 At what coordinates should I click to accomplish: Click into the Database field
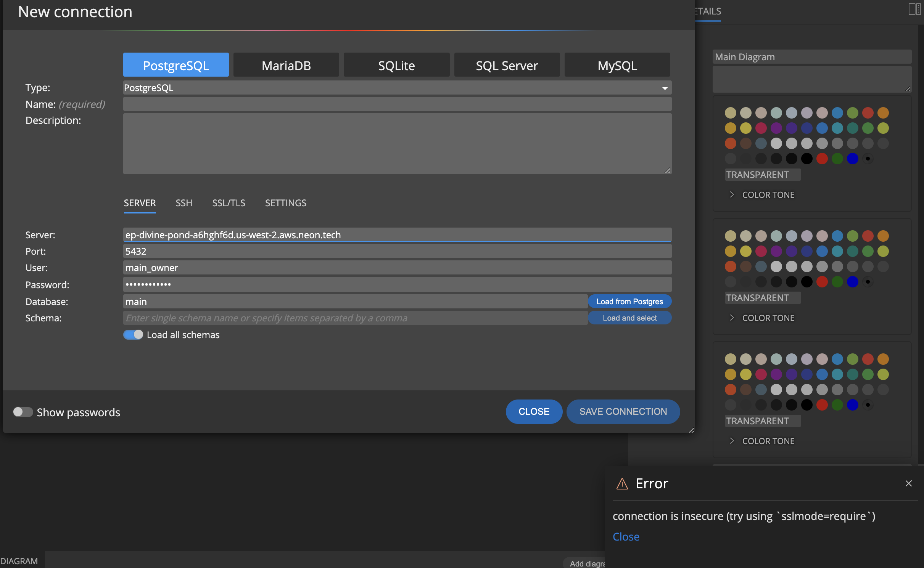pos(355,302)
